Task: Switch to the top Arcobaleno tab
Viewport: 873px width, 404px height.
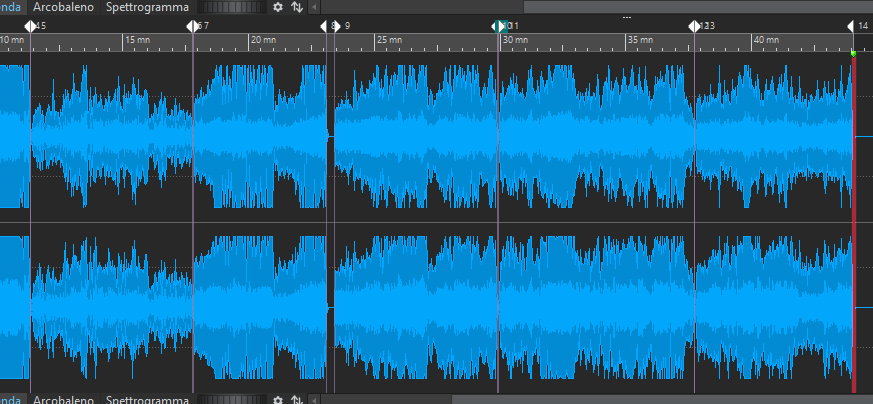Action: point(63,7)
